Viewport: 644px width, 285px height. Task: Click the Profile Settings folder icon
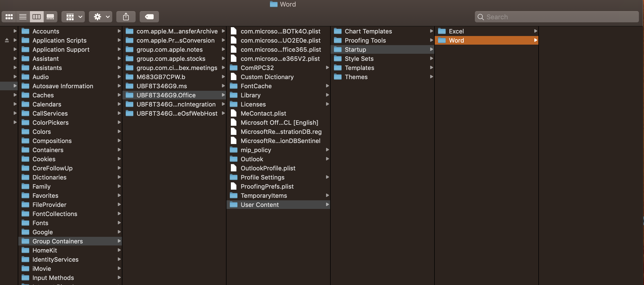tap(234, 177)
